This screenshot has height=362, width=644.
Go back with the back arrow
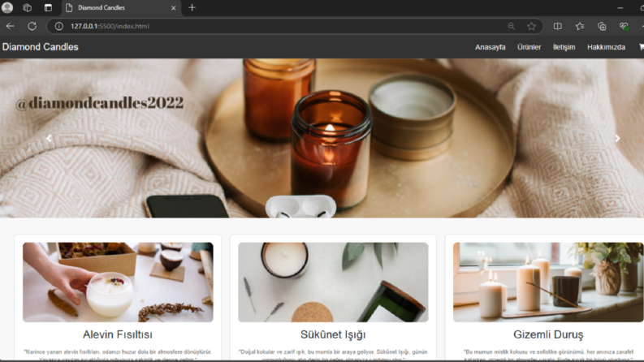click(11, 26)
